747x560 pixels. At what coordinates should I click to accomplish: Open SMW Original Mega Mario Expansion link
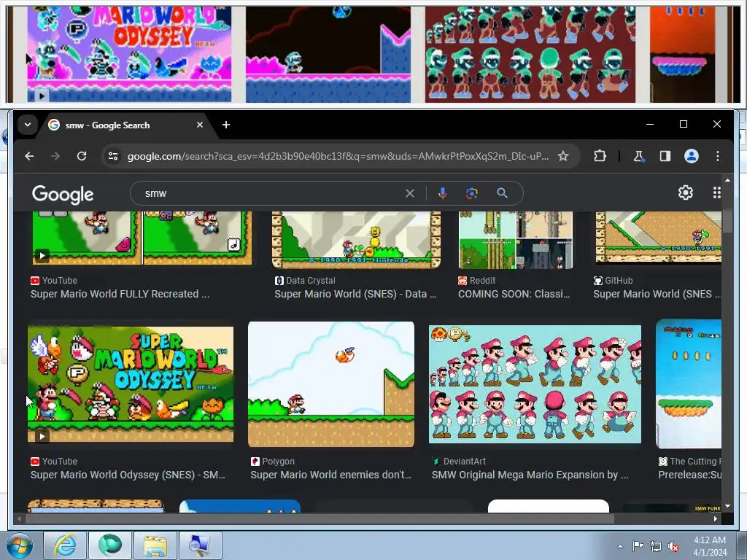[x=530, y=475]
